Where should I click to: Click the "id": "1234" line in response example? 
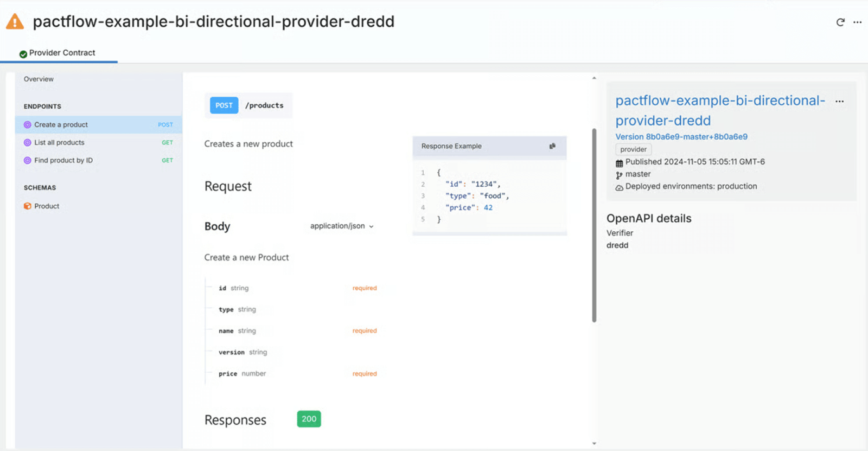click(x=473, y=184)
